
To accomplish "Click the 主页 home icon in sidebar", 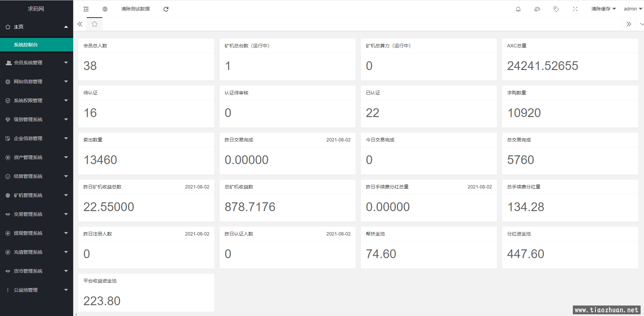I will click(x=8, y=27).
